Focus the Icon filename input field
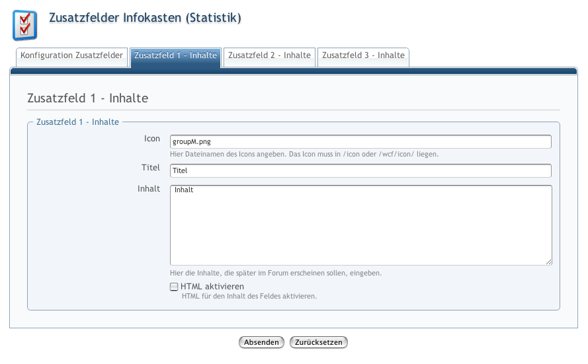Viewport: 588px width, 364px height. (x=360, y=141)
